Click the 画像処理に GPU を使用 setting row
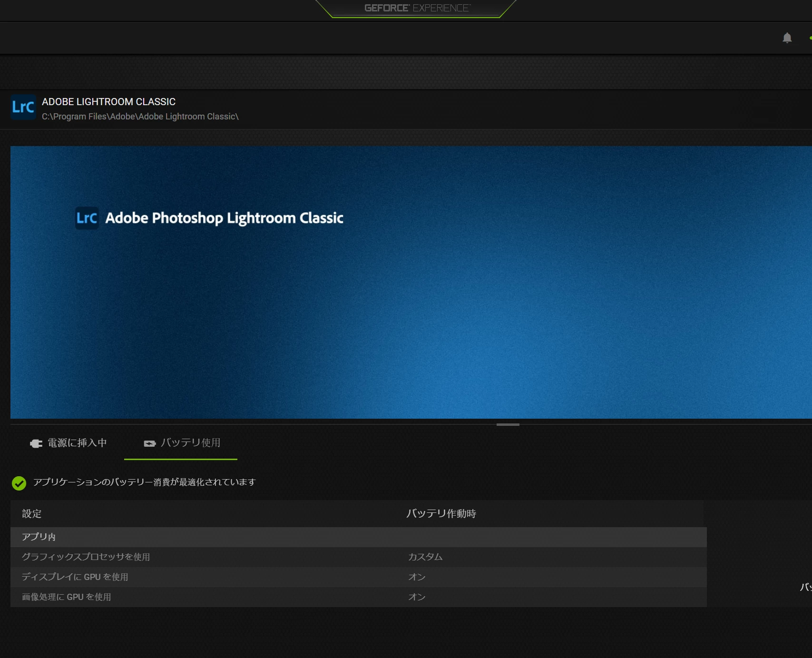812x658 pixels. (x=359, y=597)
